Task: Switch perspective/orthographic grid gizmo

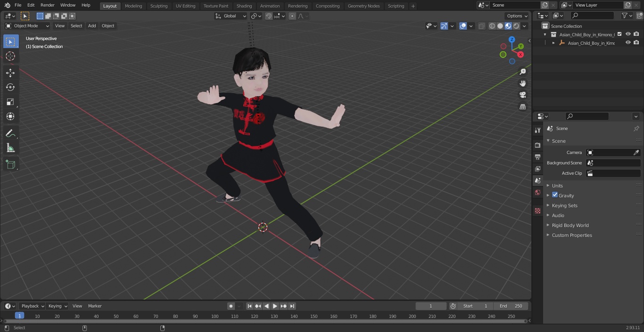Action: click(x=523, y=106)
